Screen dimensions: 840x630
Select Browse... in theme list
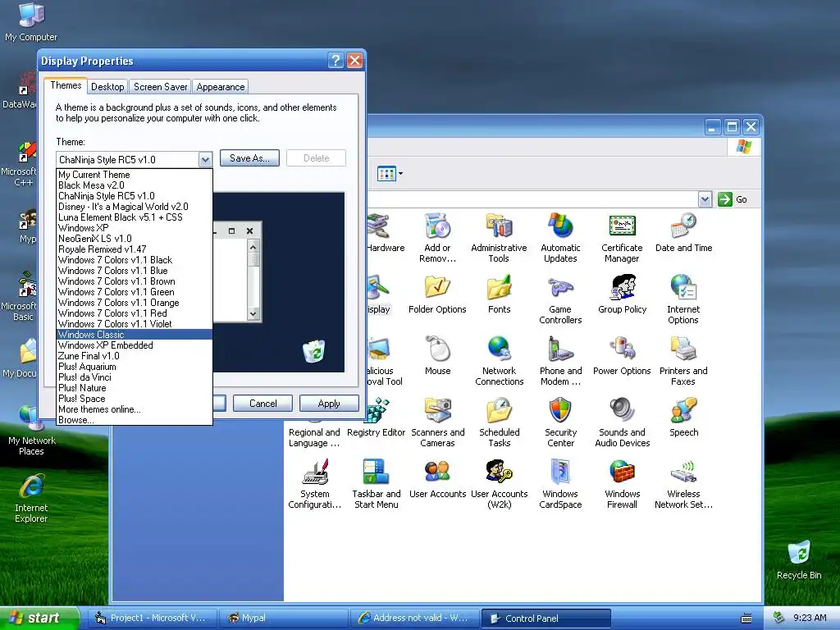point(135,420)
